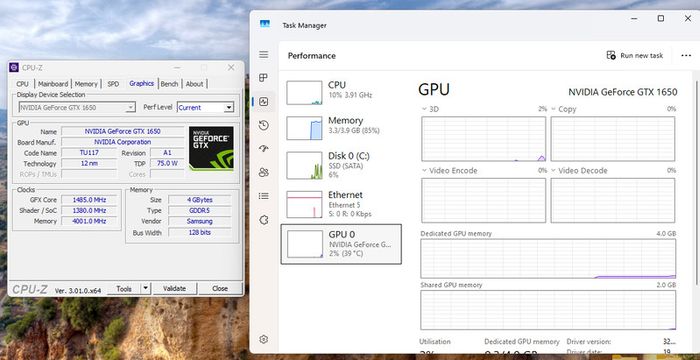Click Close button in CPU-Z footer
Viewport: 700px width, 360px height.
220,289
